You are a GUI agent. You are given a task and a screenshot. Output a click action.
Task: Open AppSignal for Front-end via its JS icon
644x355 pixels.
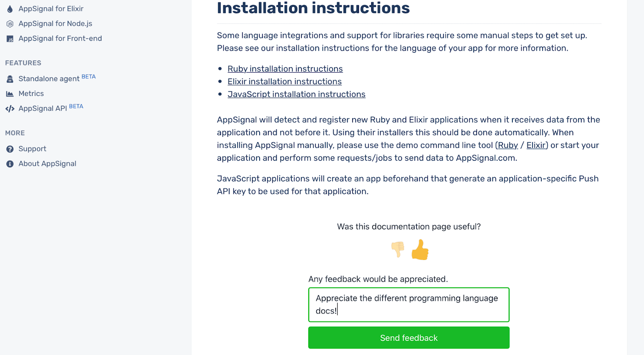pyautogui.click(x=10, y=39)
